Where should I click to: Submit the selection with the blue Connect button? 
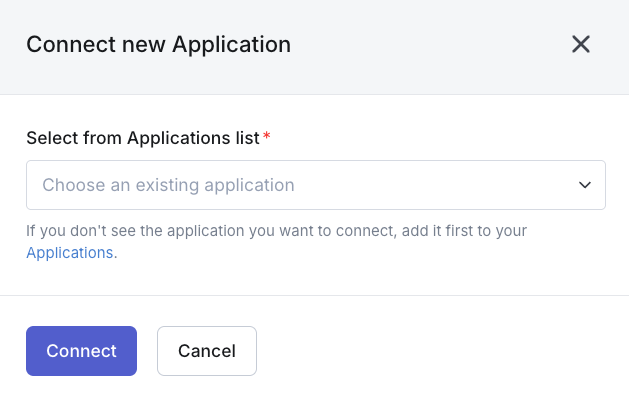click(x=81, y=351)
